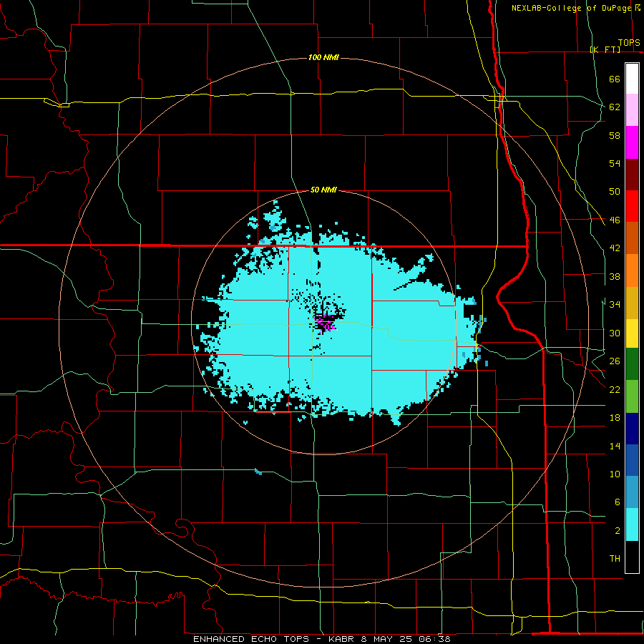Click the 50 NMI range ring label

click(x=323, y=190)
